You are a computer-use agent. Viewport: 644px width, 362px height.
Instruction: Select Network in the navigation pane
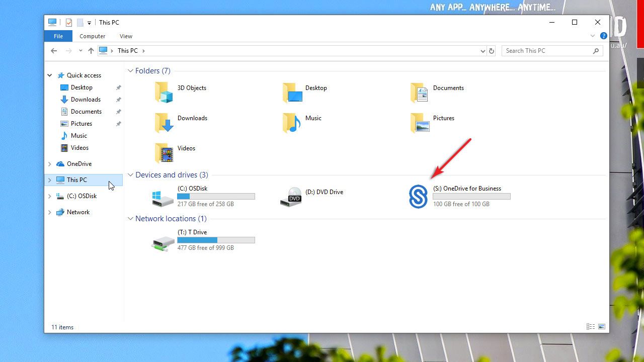click(78, 212)
